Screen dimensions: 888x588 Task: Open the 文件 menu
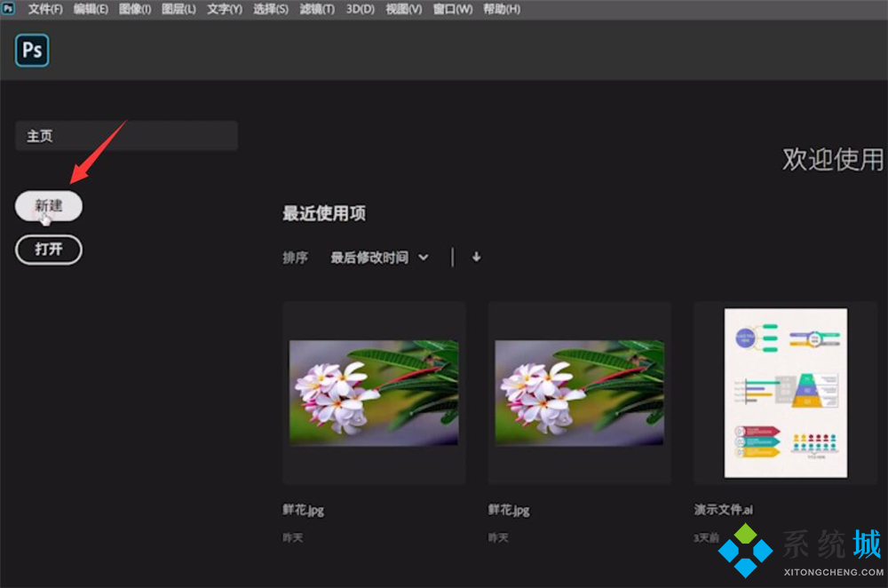coord(44,9)
